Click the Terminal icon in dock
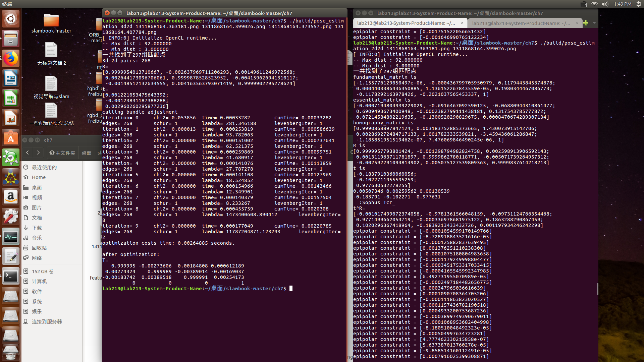 pos(11,277)
